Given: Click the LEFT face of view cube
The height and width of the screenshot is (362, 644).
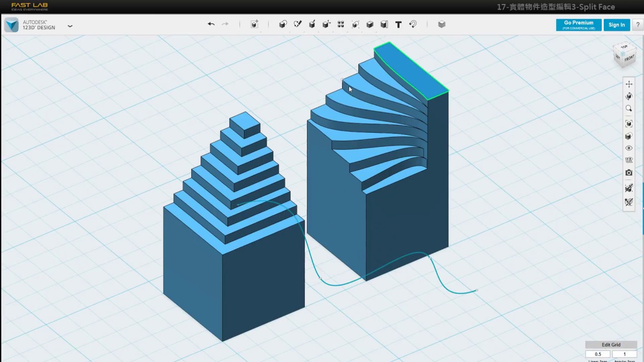Looking at the screenshot, I should (618, 57).
